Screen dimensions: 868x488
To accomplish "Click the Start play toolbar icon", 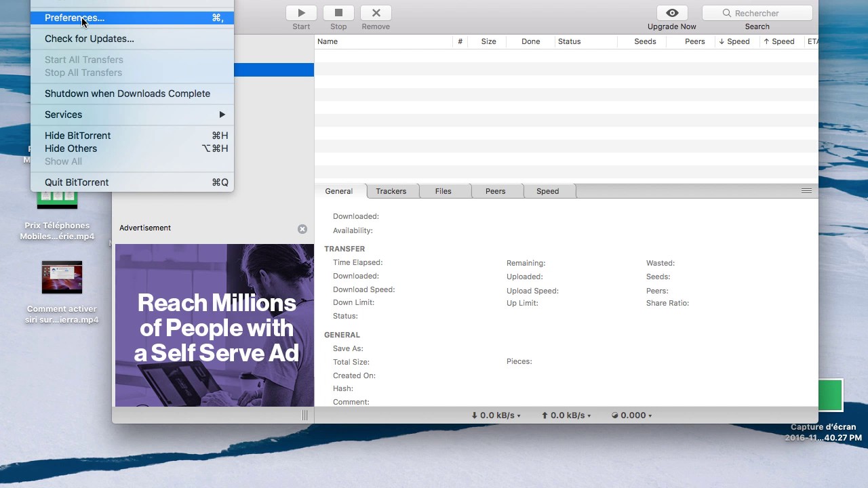I will [x=301, y=13].
